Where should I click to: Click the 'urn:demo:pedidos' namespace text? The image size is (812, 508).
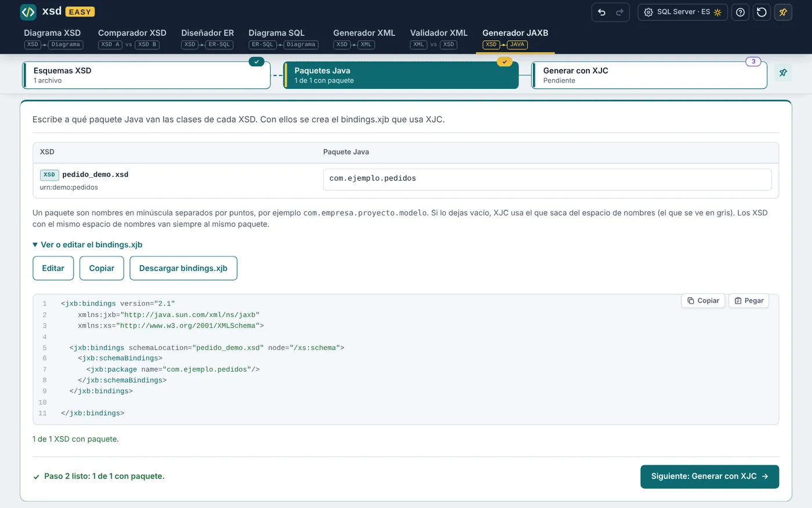(x=69, y=188)
